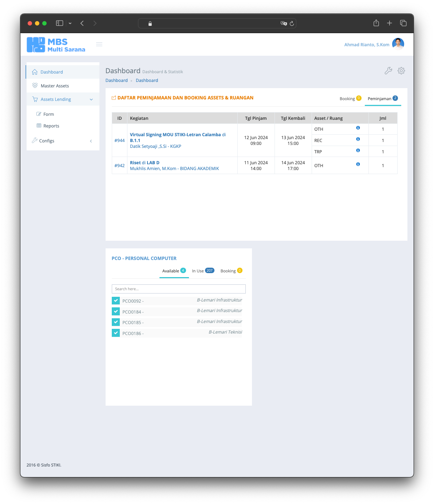434x504 pixels.
Task: Toggle the checkbox for PCO0092
Action: pyautogui.click(x=116, y=301)
